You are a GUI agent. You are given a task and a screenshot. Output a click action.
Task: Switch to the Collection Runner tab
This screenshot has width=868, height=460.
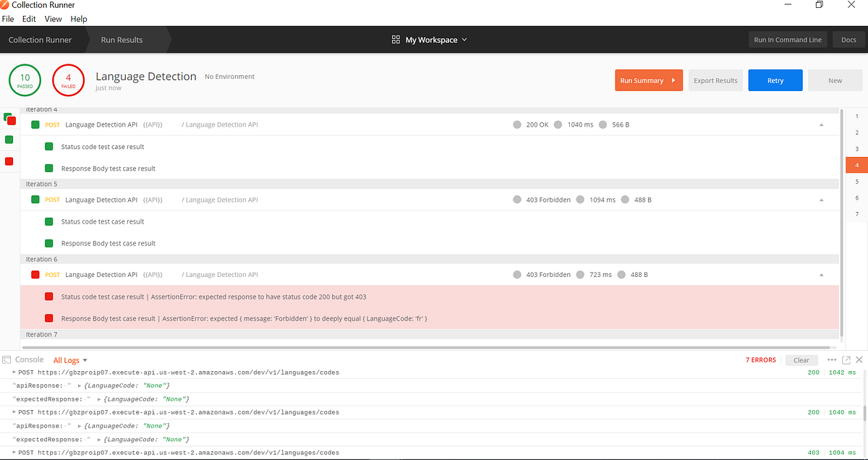[x=40, y=40]
